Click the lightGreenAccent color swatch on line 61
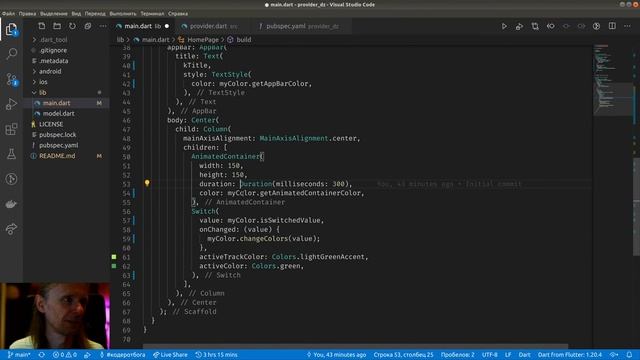Screen dimensions: 640x360 point(114,257)
